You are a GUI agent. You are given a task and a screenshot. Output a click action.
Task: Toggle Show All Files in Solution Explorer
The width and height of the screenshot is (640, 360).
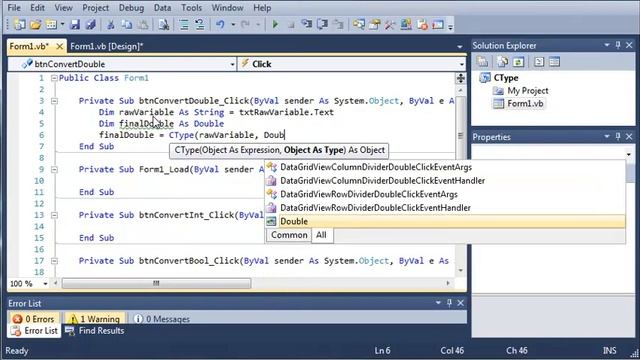[502, 62]
